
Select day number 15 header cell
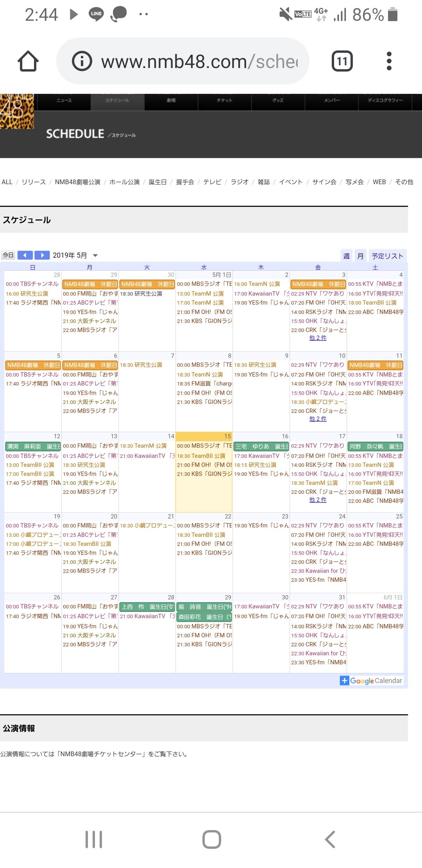coord(204,436)
